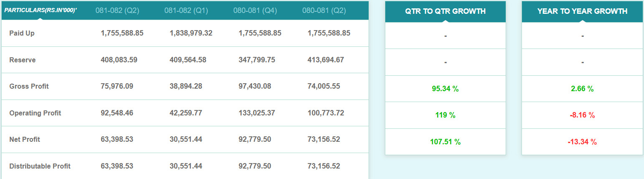This screenshot has width=644, height=179.
Task: Click the Gross Profit row label
Action: [29, 86]
